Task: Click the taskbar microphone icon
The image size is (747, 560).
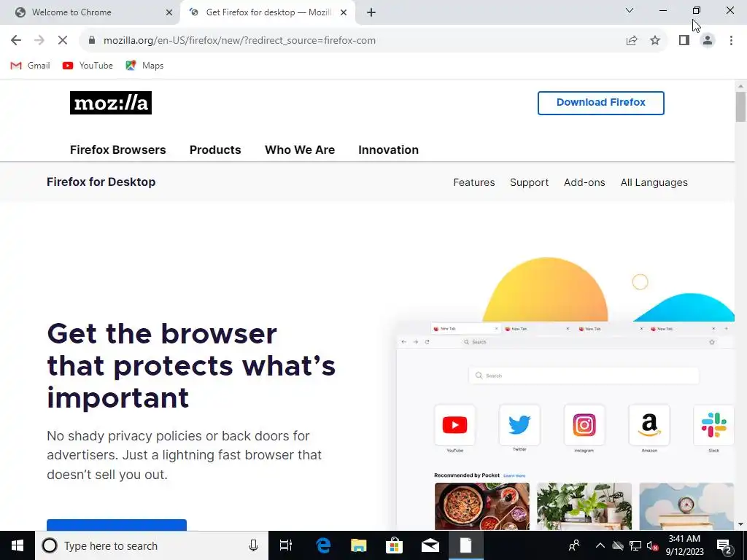Action: coord(253,545)
